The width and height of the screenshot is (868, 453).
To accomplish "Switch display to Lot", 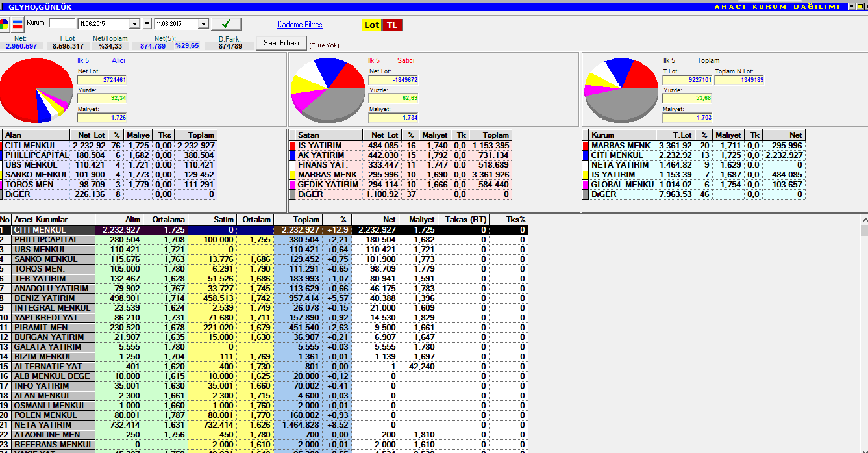I will (x=371, y=25).
